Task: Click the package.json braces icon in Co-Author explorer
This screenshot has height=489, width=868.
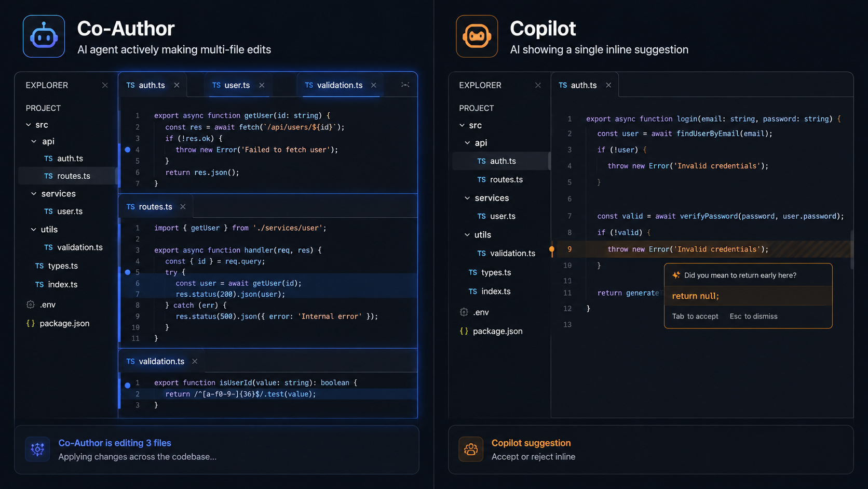Action: click(31, 323)
